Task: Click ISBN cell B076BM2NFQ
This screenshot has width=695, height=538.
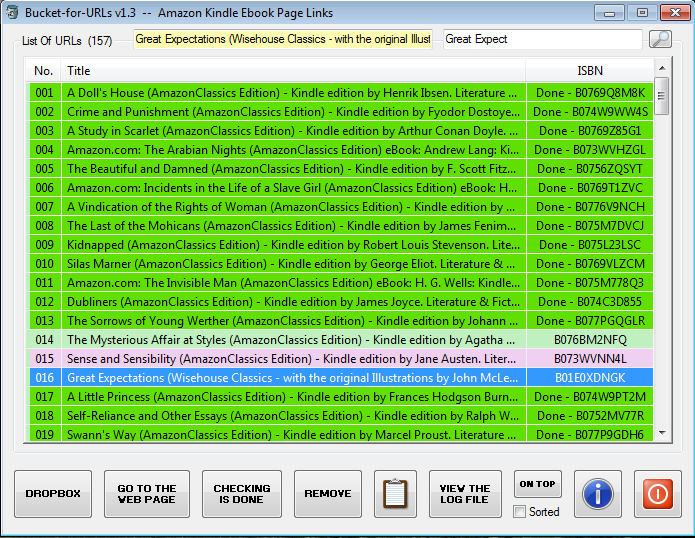Action: coord(590,340)
